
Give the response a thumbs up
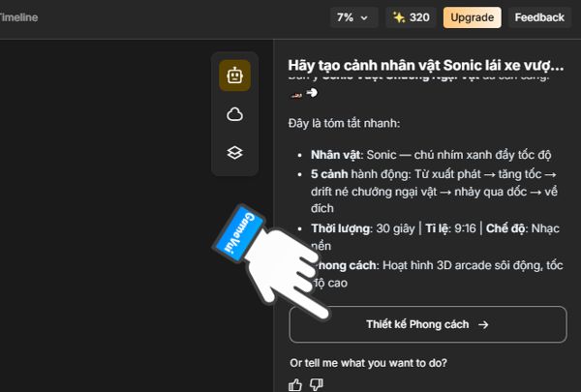(295, 385)
